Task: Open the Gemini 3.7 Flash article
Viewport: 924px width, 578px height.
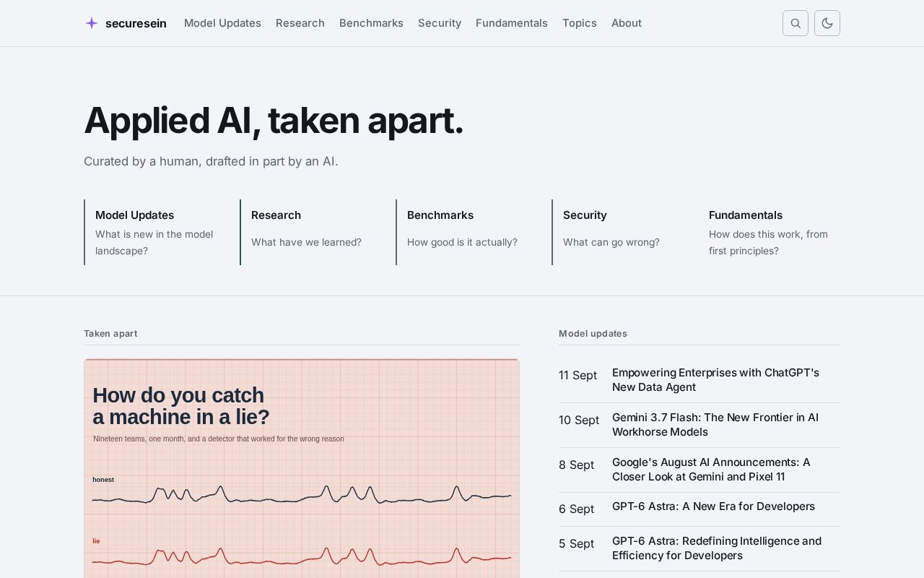Action: click(715, 425)
